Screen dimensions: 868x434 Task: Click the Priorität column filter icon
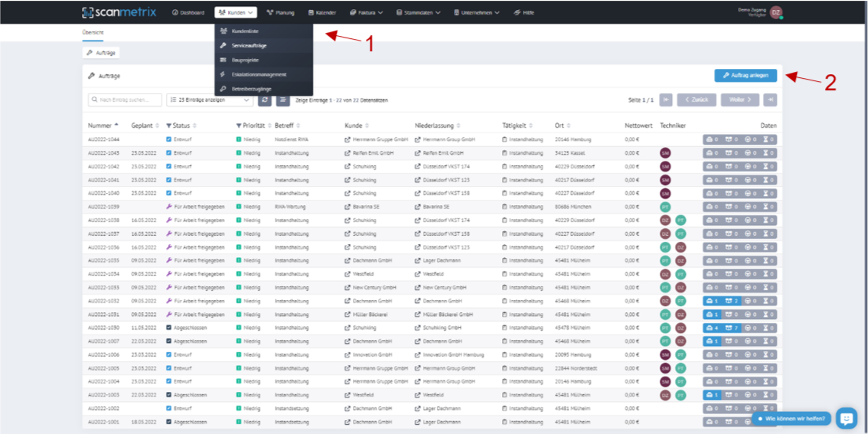239,126
